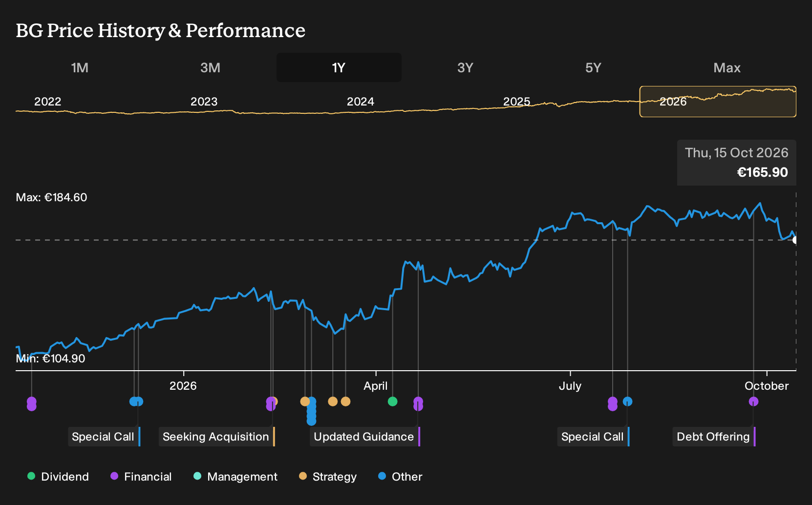
Task: Click the 2022 label in the overview timeline
Action: pyautogui.click(x=47, y=102)
